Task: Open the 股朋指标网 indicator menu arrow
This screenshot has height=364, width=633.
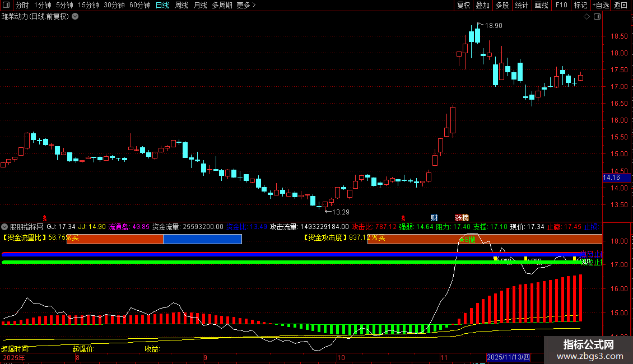Action: pos(4,227)
